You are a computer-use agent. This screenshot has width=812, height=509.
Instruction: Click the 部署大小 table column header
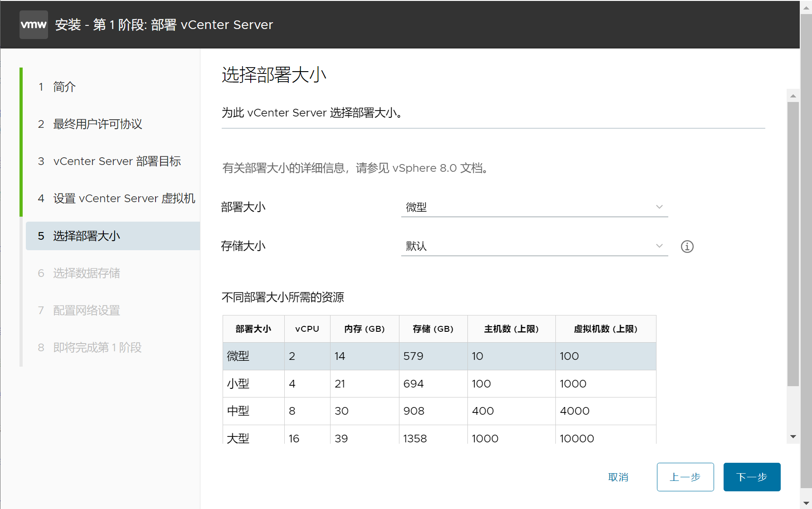tap(253, 329)
